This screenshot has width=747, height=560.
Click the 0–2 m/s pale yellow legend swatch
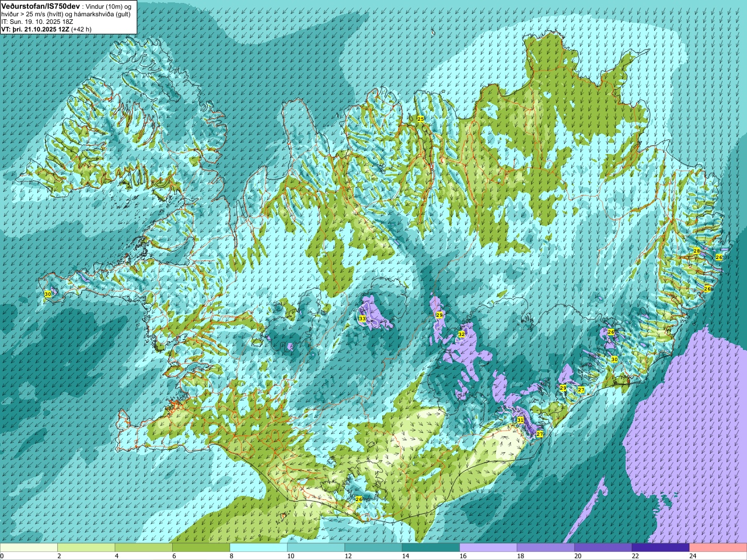click(x=29, y=548)
